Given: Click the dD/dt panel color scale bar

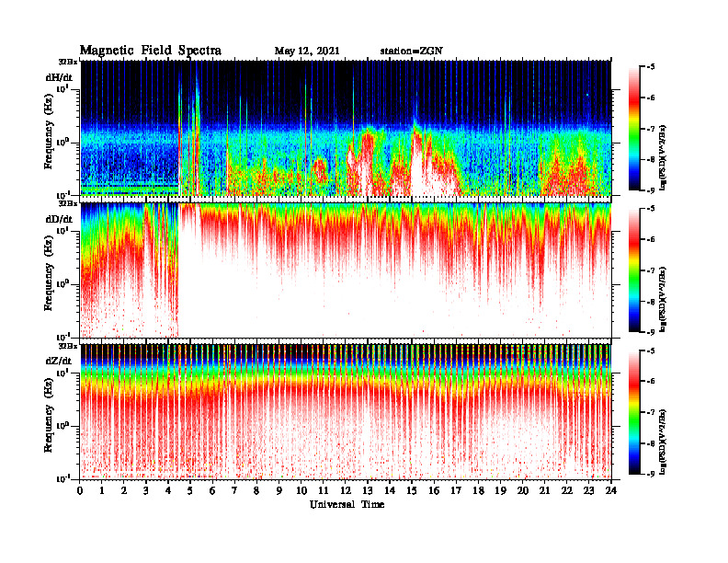Looking at the screenshot, I should [x=634, y=270].
